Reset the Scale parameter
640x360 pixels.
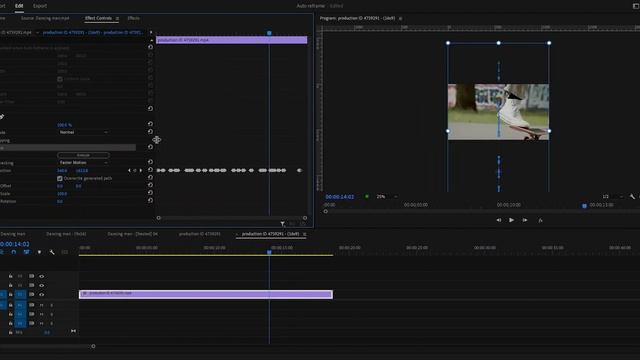[x=150, y=193]
